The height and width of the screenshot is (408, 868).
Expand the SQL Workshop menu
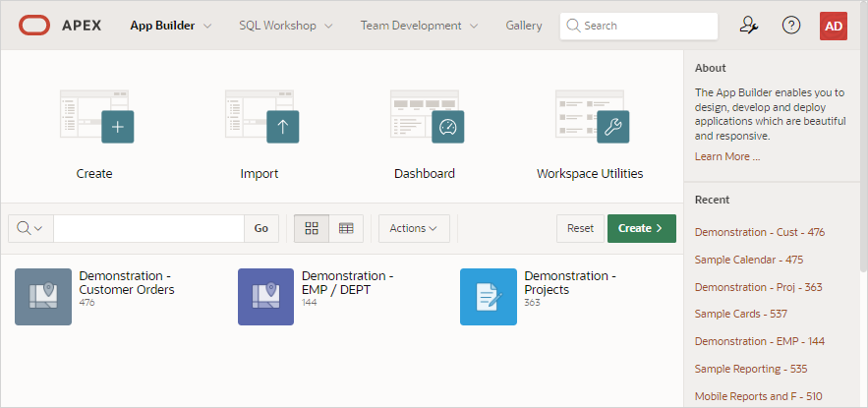pyautogui.click(x=285, y=26)
